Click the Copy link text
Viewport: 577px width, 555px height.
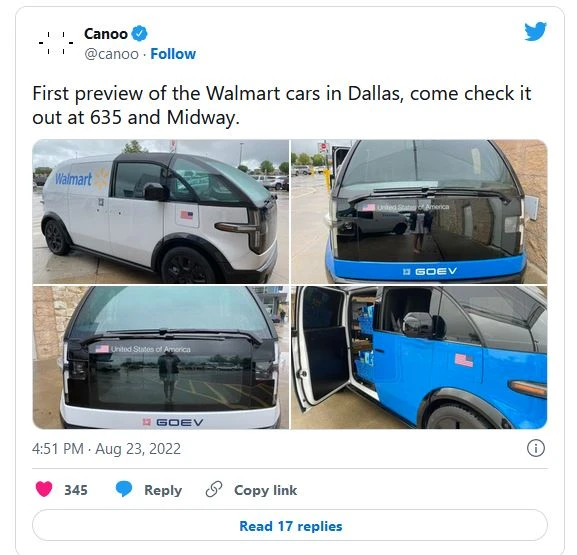tap(265, 490)
